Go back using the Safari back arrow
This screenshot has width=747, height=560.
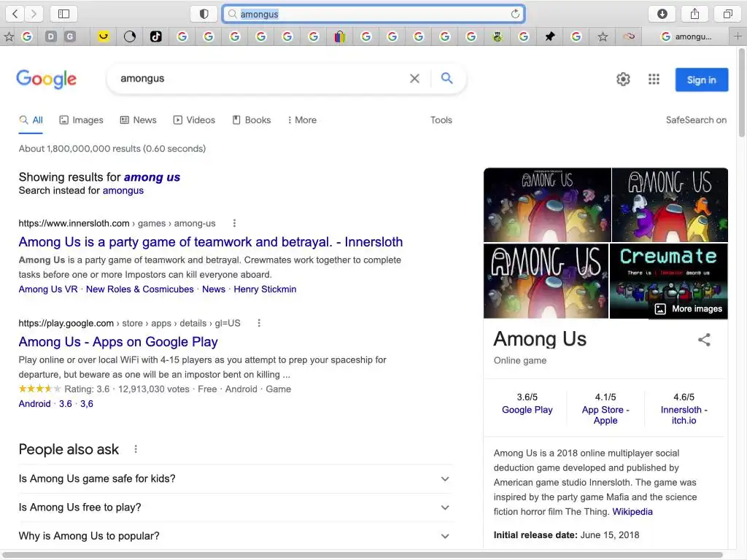15,14
